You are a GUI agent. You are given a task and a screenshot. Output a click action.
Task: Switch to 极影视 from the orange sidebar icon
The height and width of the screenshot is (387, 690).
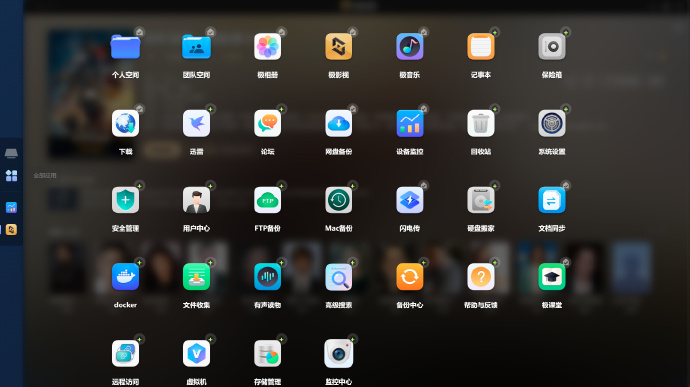pos(11,229)
